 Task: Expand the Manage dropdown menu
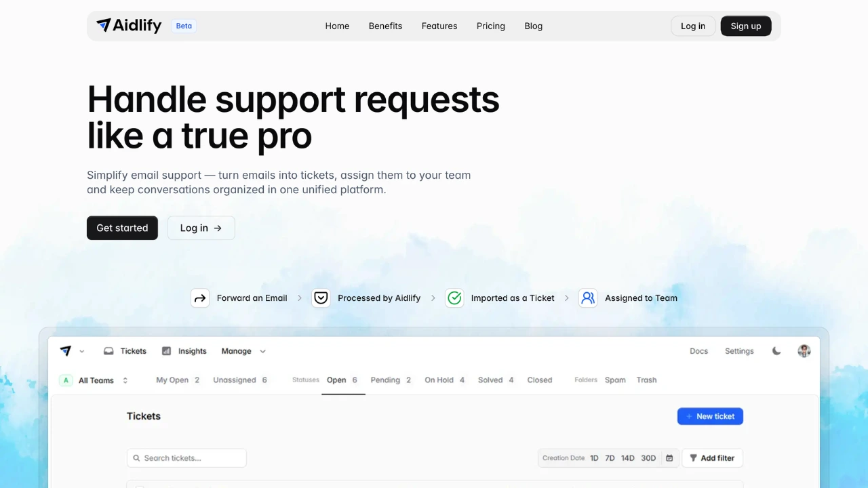coord(243,351)
